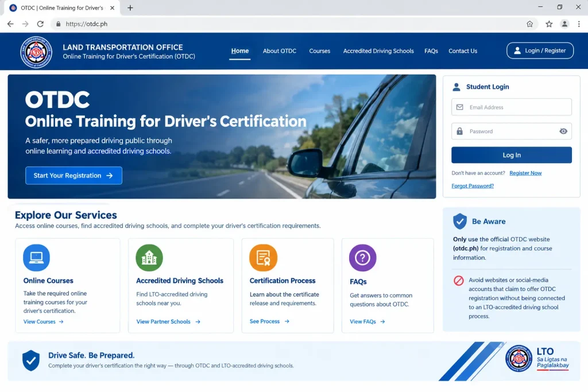Open the browser profile avatar icon
Image resolution: width=588 pixels, height=392 pixels.
click(x=564, y=24)
